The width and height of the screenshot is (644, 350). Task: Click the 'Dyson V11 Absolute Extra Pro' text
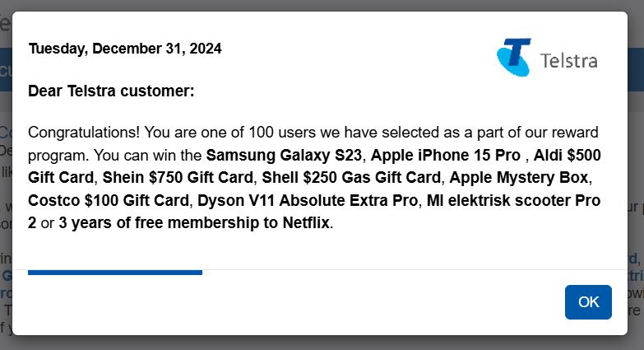[308, 201]
